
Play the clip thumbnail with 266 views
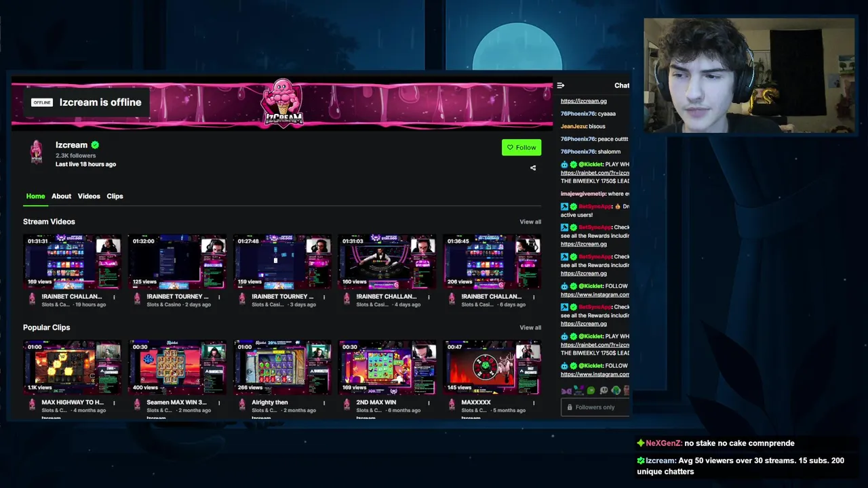[283, 367]
